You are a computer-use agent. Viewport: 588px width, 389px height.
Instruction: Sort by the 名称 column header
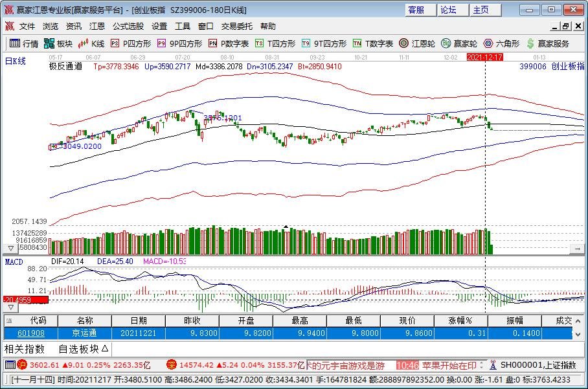(x=85, y=321)
